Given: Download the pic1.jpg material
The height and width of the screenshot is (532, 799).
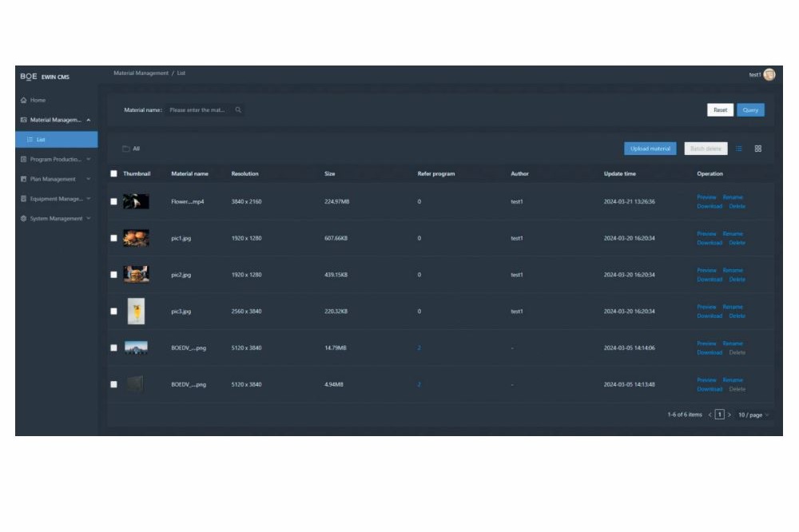Looking at the screenshot, I should pyautogui.click(x=710, y=243).
